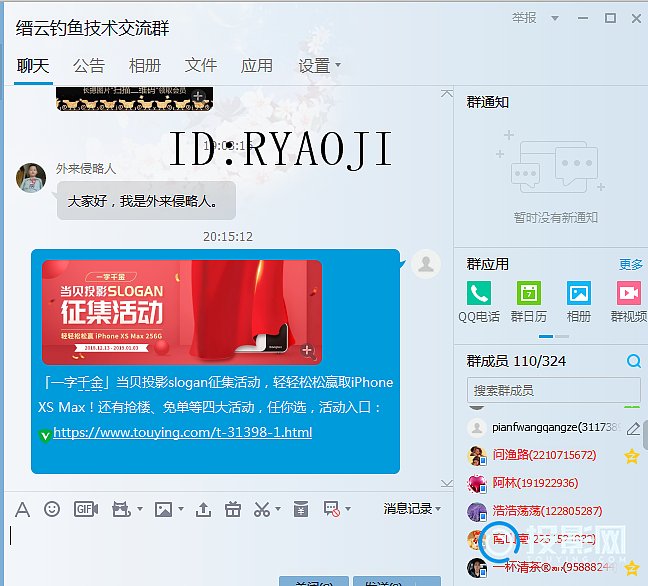648x586 pixels.
Task: Click the gift box icon
Action: (x=233, y=509)
